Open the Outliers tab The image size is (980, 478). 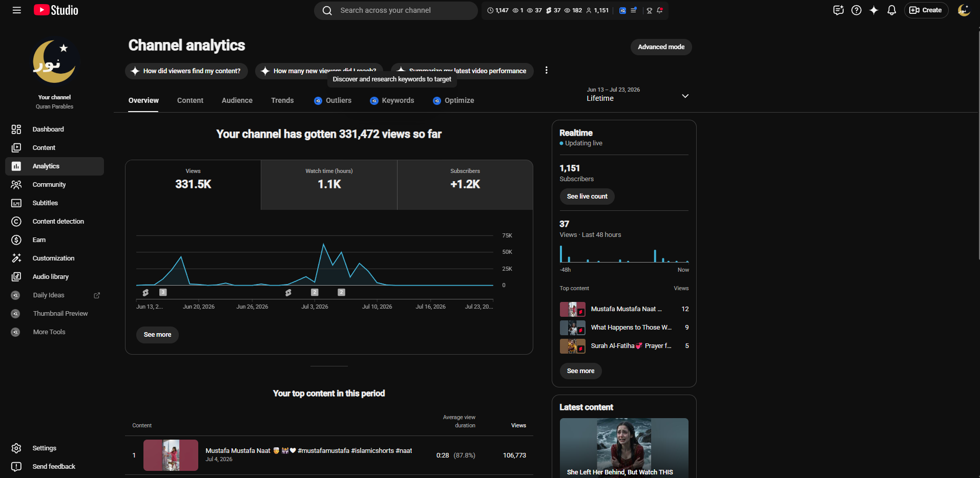[x=333, y=100]
